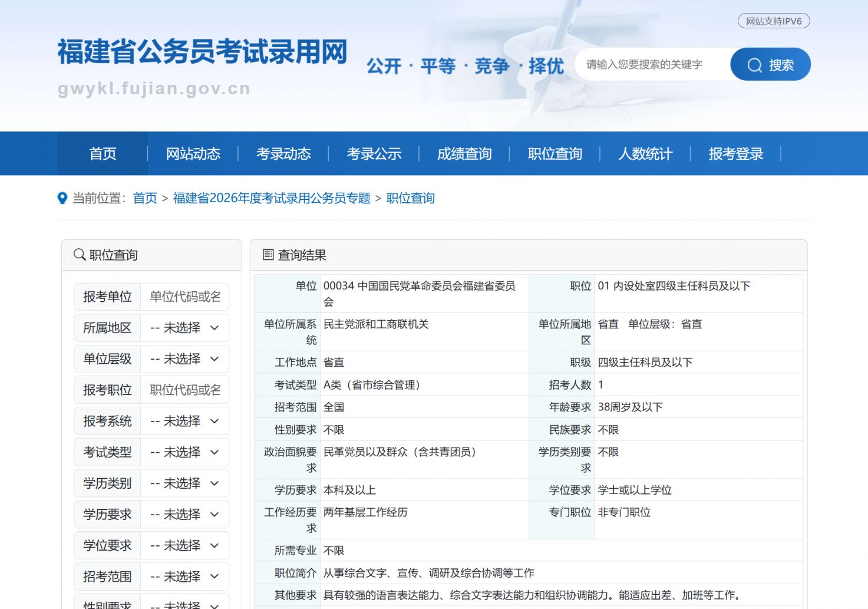The width and height of the screenshot is (868, 609).
Task: Select the value 非专门职位
Action: (624, 512)
